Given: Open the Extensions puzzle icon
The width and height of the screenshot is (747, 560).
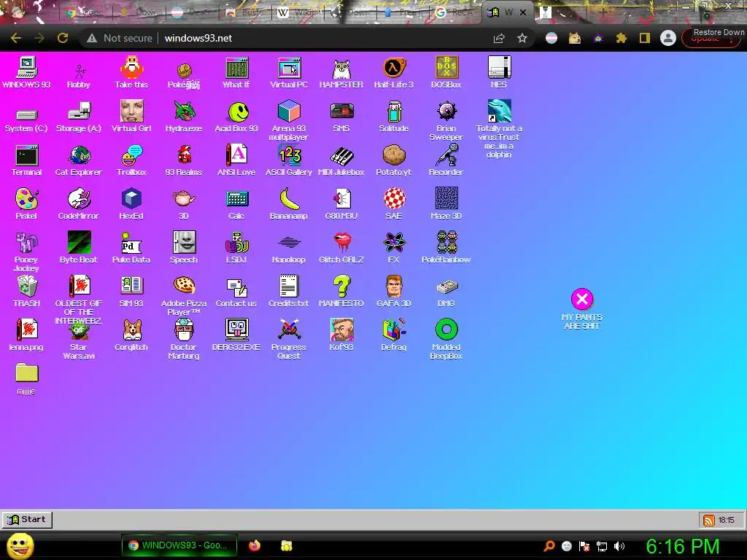Looking at the screenshot, I should point(622,38).
